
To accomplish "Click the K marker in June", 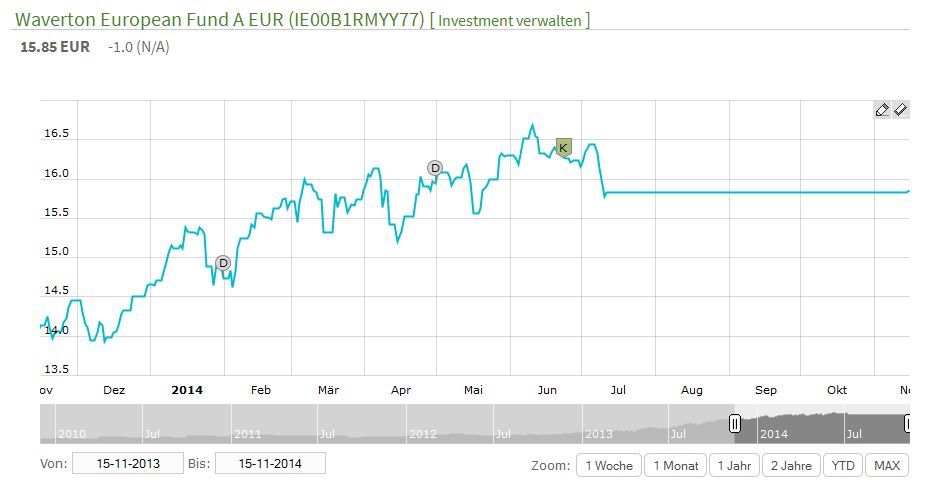I will click(563, 148).
